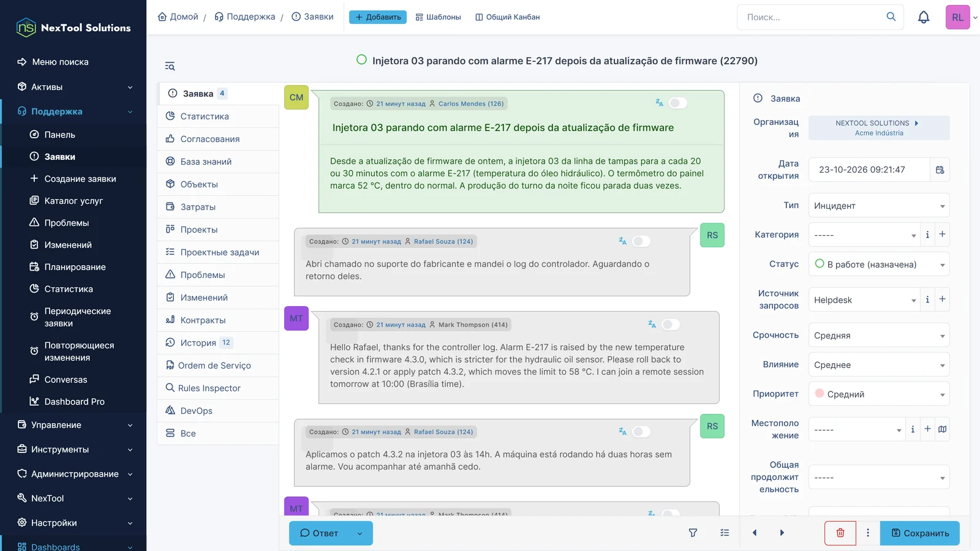Viewport: 980px width, 551px height.
Task: Click the Сохранить button
Action: (920, 533)
